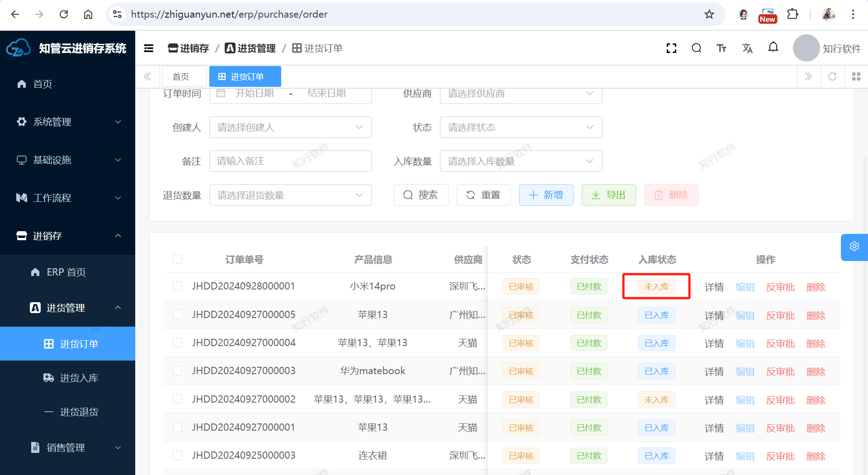Collapse the sidebar with the hamburger icon

coord(149,48)
